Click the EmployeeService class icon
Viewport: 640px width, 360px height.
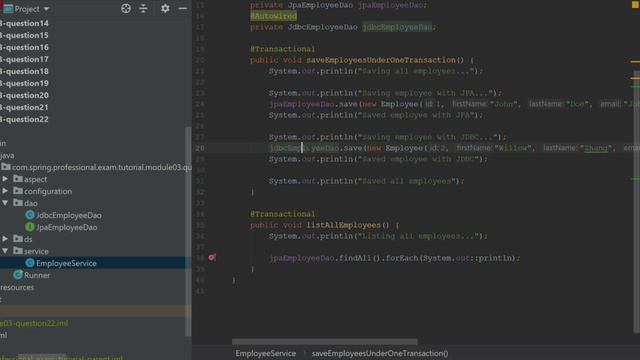(x=30, y=263)
